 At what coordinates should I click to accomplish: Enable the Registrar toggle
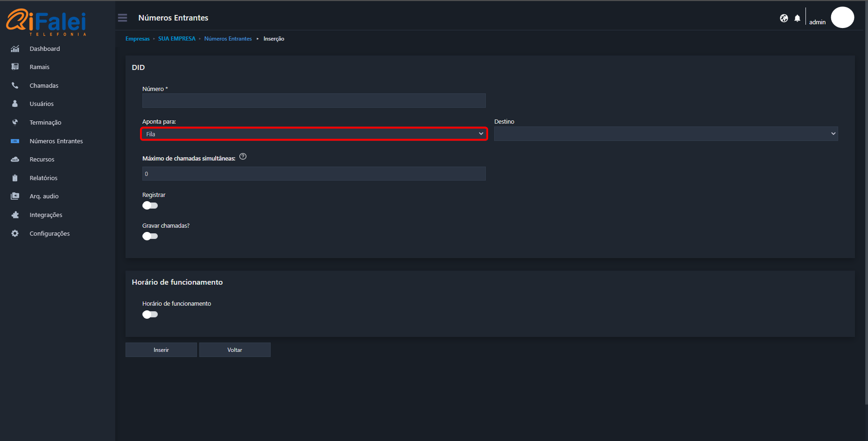click(x=150, y=205)
